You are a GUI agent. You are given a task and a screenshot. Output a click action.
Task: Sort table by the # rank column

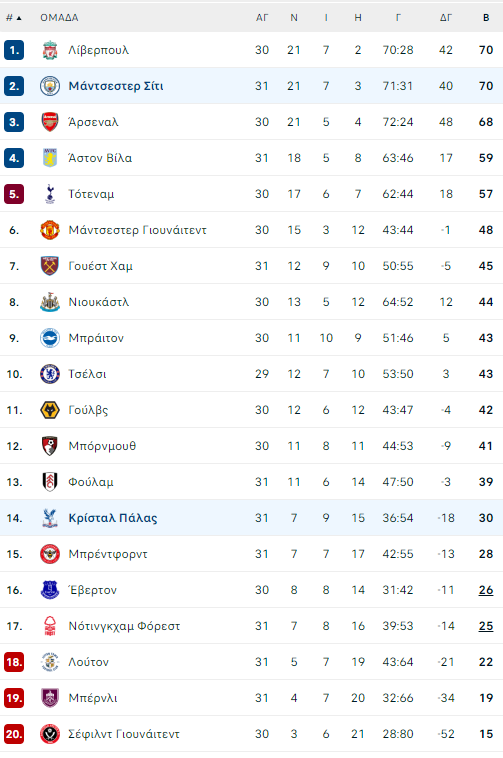click(x=14, y=18)
